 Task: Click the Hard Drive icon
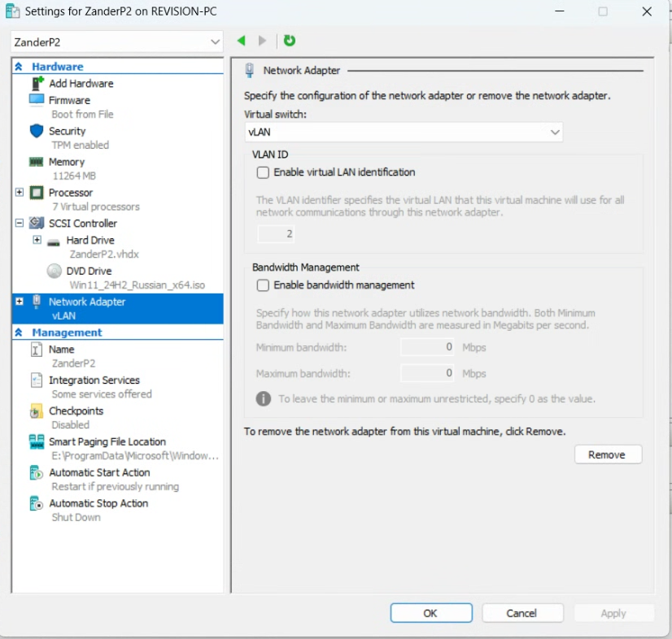point(54,242)
